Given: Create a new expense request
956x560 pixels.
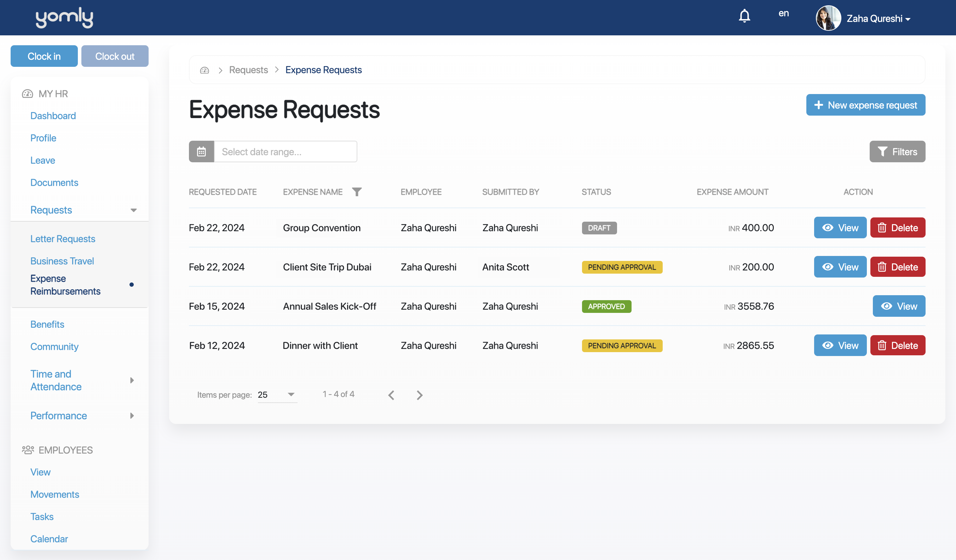Looking at the screenshot, I should (865, 105).
